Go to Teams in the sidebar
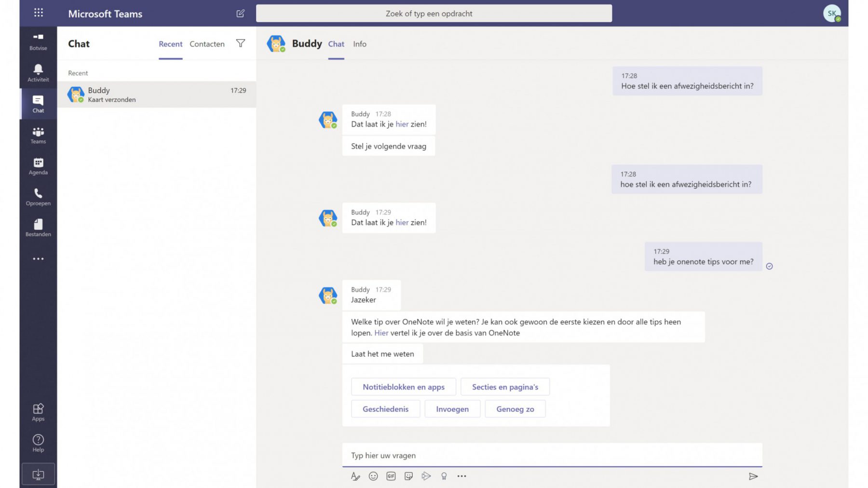The width and height of the screenshot is (868, 488). tap(38, 135)
